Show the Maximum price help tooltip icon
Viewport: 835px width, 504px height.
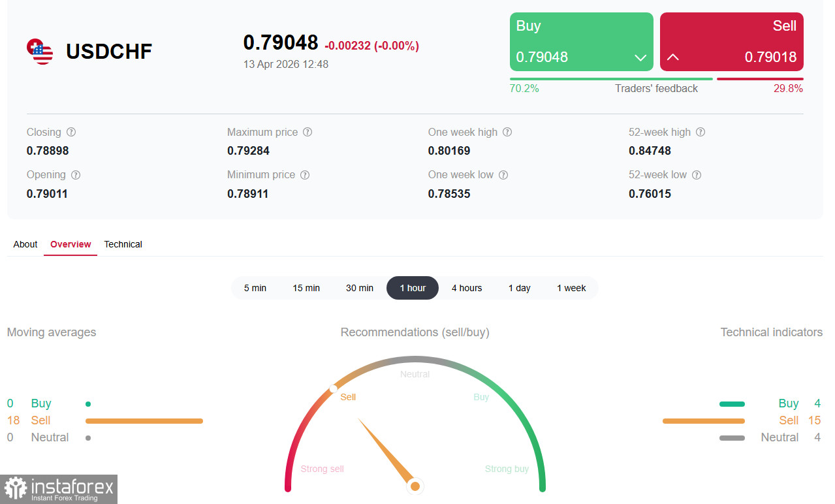tap(307, 132)
